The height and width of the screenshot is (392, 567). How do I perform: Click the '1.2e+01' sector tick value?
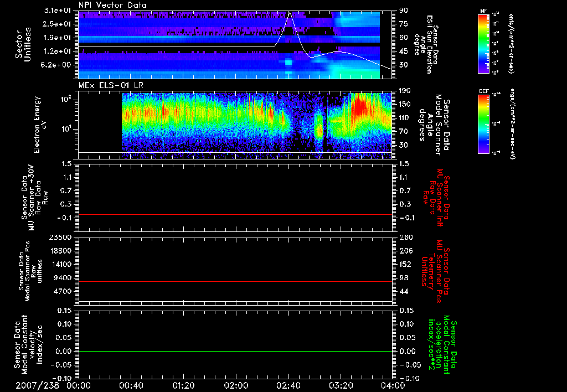pyautogui.click(x=56, y=51)
